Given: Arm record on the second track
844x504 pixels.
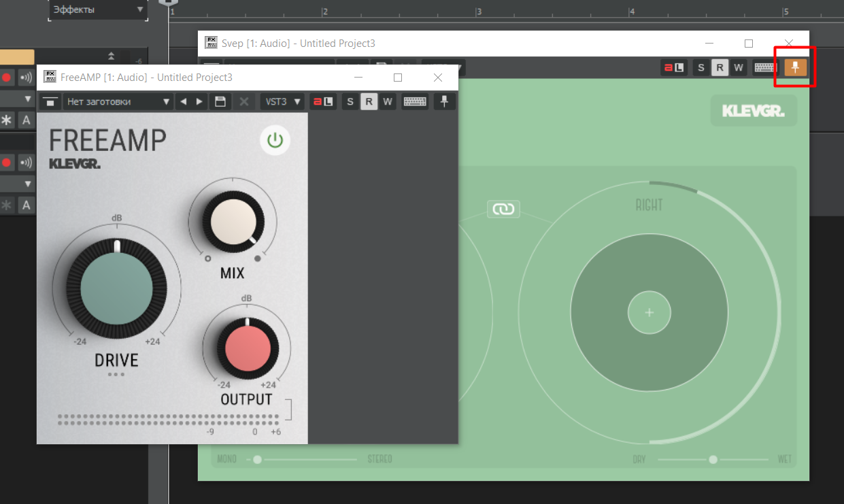Looking at the screenshot, I should (x=7, y=163).
